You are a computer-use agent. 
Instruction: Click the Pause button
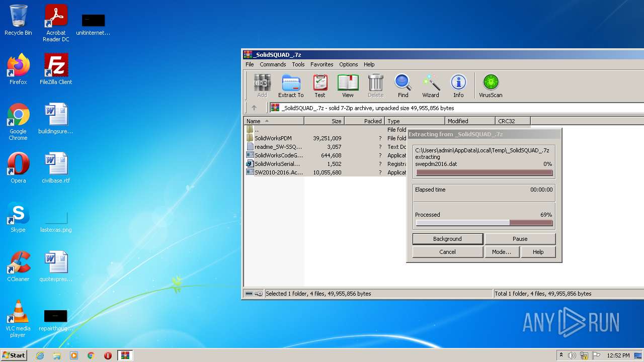click(520, 239)
